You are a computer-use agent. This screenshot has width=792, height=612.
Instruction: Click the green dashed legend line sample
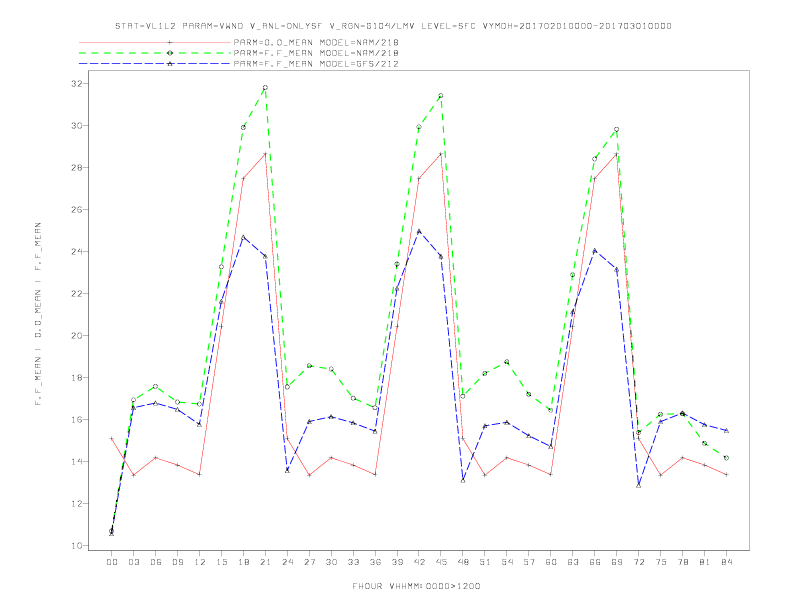click(155, 53)
